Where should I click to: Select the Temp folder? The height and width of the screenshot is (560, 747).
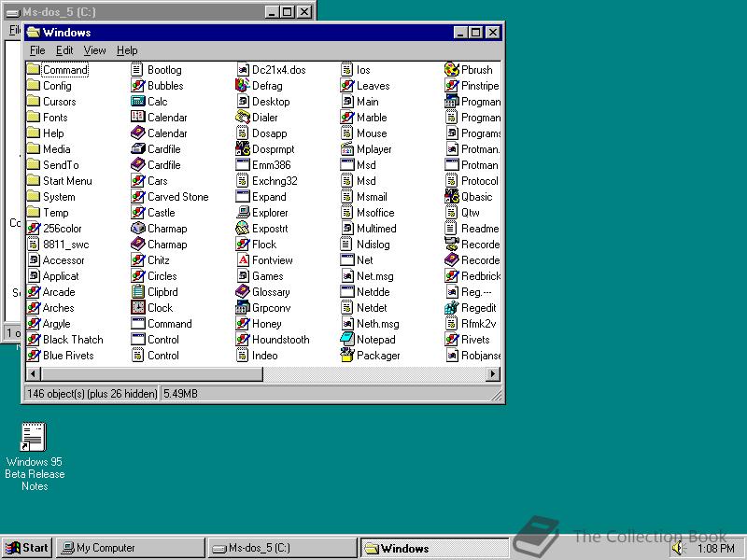(34, 213)
